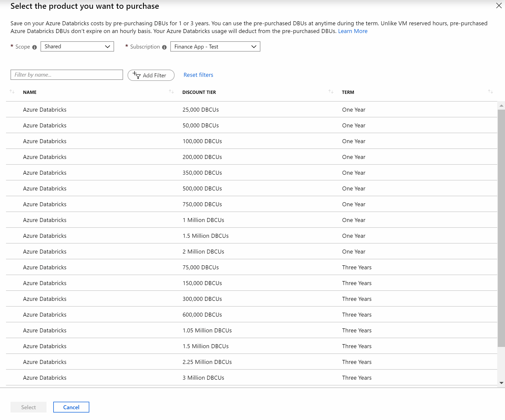The image size is (505, 420).
Task: Select the 100,000 DBCUs row
Action: (252, 141)
